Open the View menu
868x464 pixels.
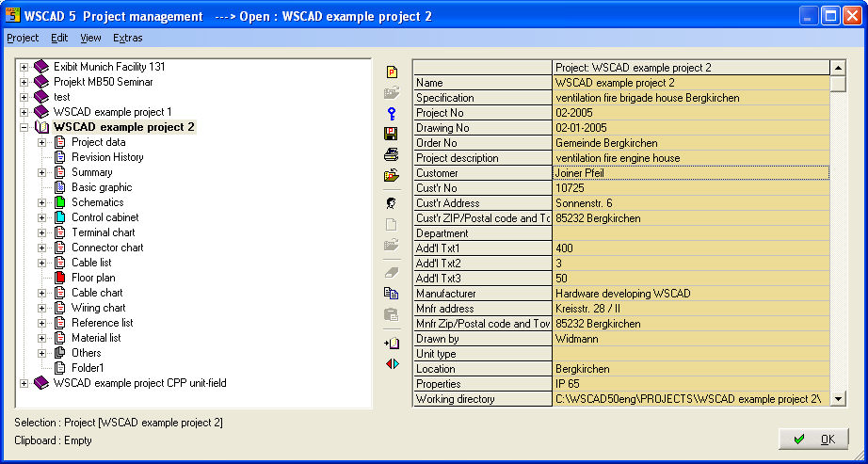click(x=90, y=39)
